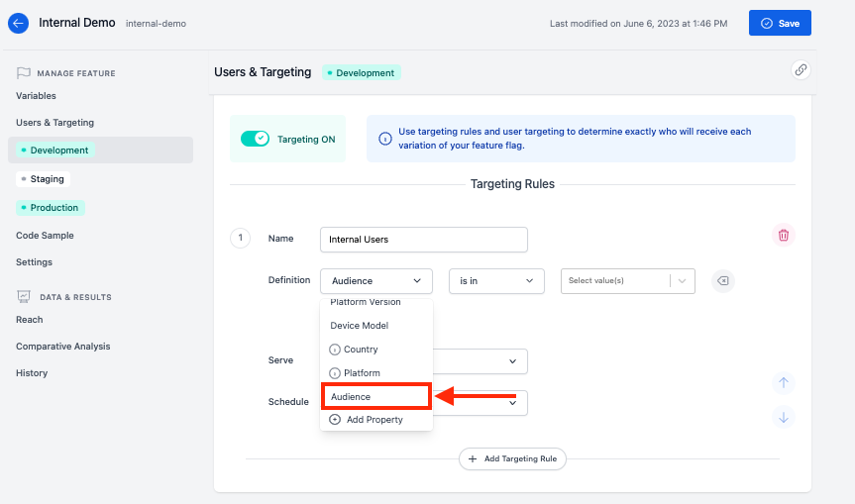Click the copy link icon
This screenshot has width=855, height=504.
800,69
